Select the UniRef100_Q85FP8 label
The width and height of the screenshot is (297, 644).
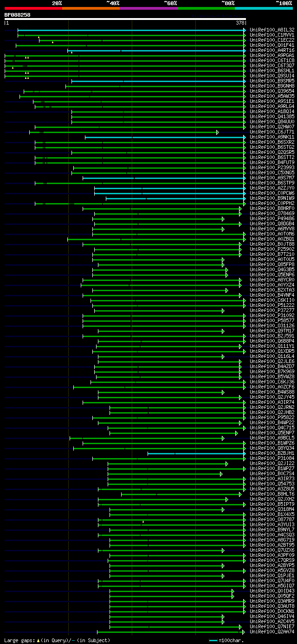pyautogui.click(x=272, y=264)
